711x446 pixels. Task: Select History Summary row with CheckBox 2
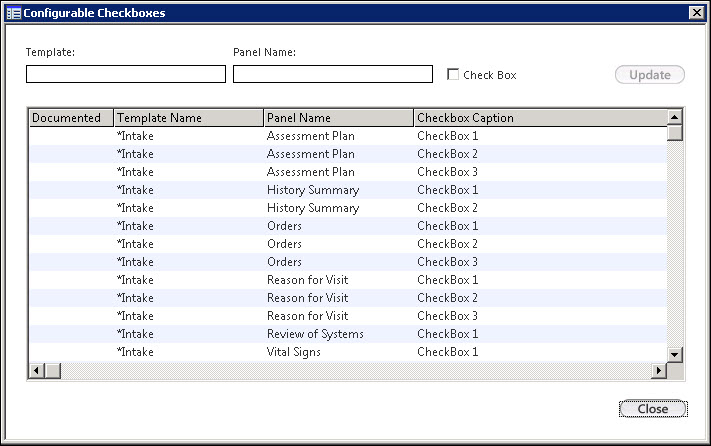tap(348, 208)
